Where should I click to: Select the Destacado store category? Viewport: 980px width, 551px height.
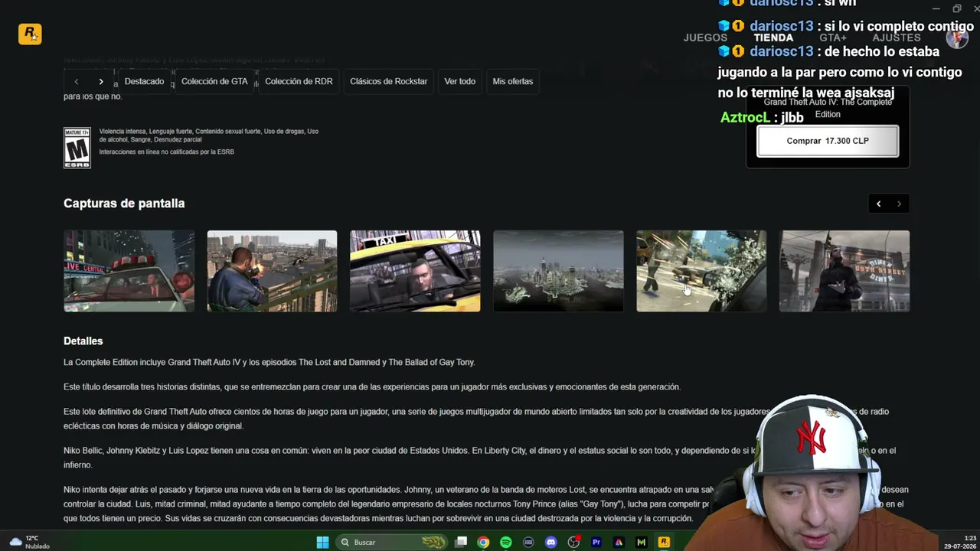pos(144,81)
